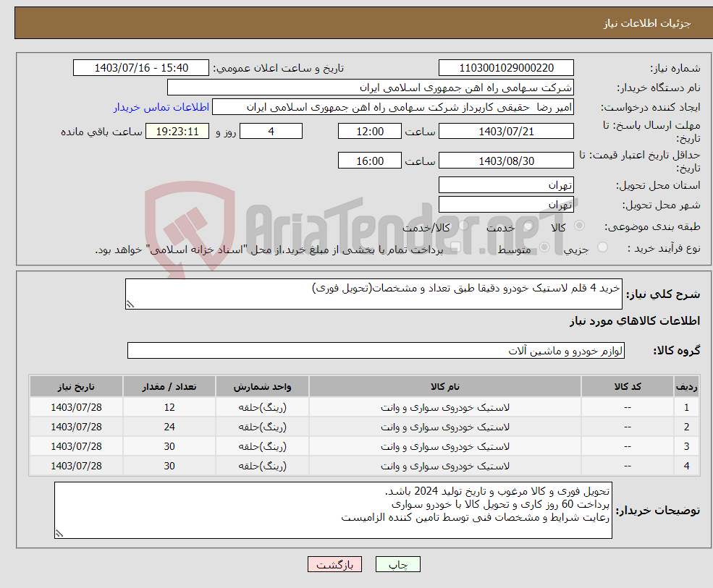Click the description text area resize handle
This screenshot has width=713, height=588.
tap(130, 304)
